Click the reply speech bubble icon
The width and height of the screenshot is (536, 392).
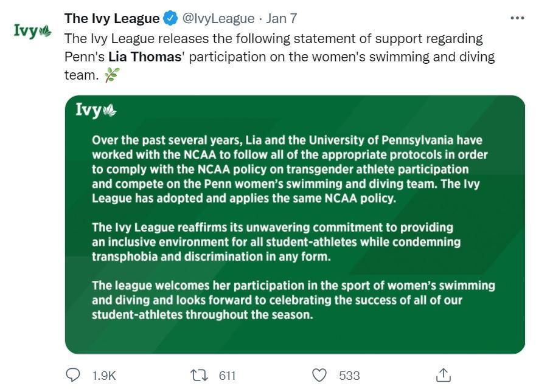73,376
